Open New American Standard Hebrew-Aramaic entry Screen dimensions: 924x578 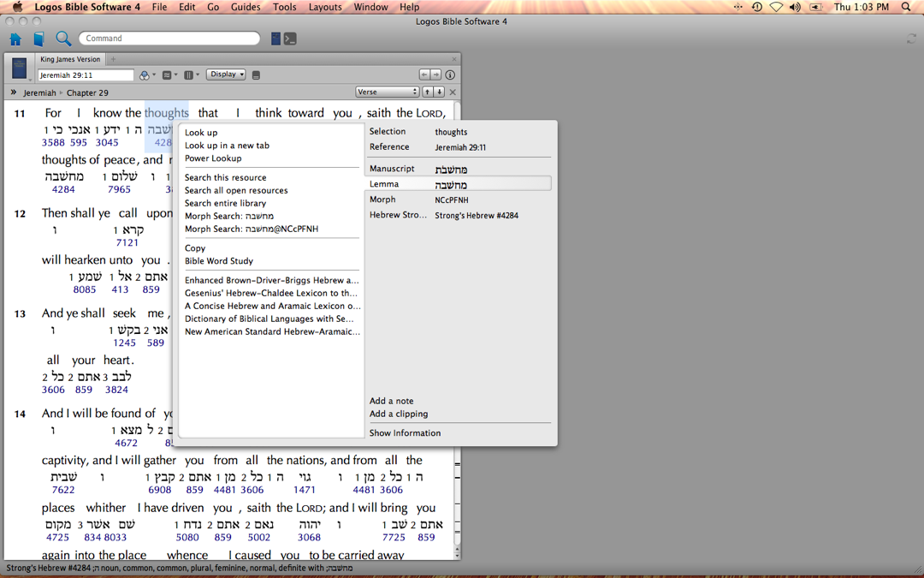[272, 332]
